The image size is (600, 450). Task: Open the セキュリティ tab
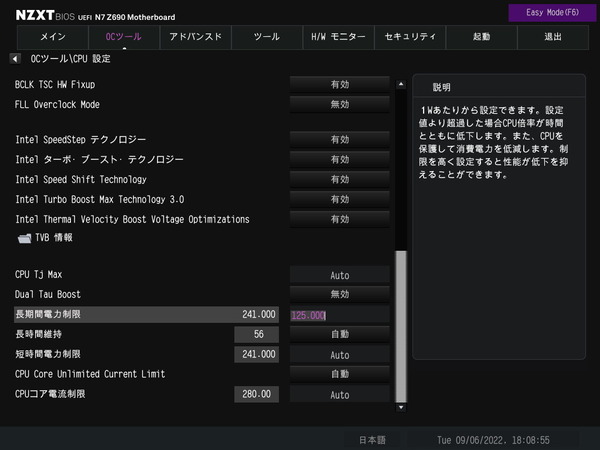(x=410, y=36)
